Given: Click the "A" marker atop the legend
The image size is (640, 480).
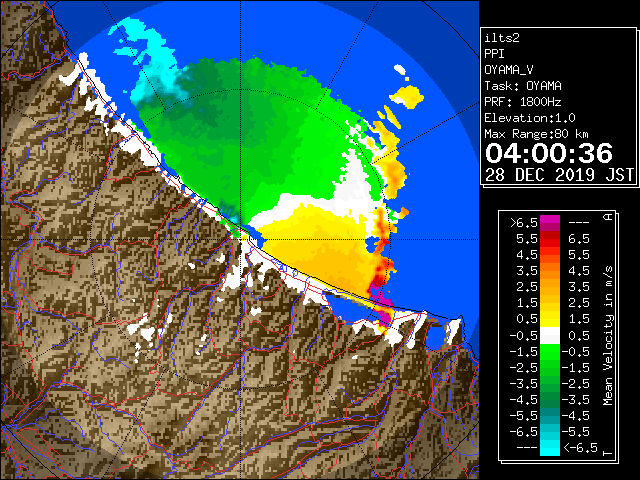Looking at the screenshot, I should coord(608,217).
